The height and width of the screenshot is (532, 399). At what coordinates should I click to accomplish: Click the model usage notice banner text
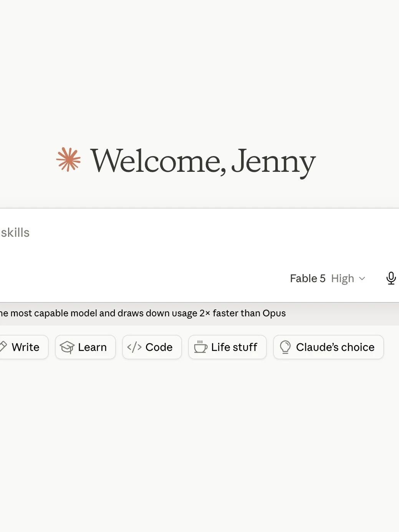pos(143,313)
